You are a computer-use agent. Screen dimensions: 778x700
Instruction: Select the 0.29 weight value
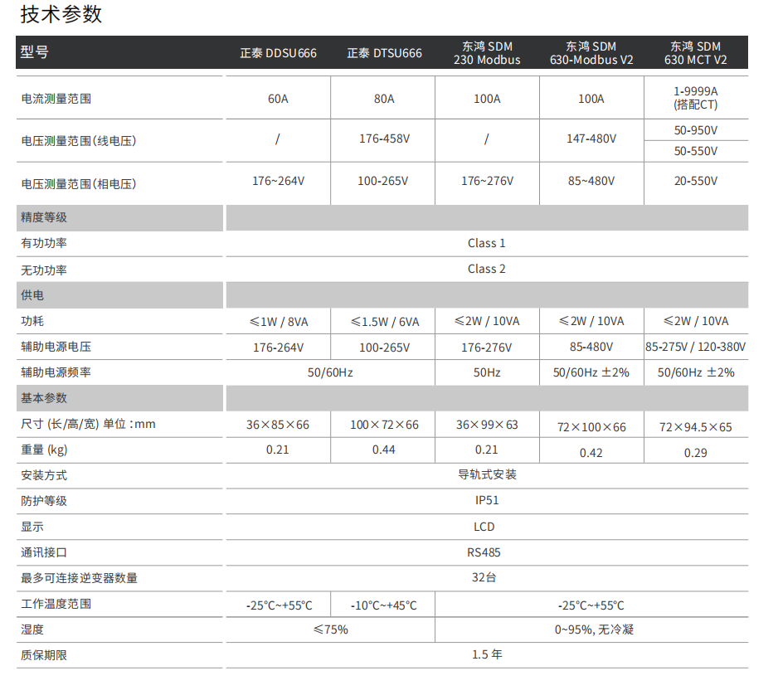tap(695, 453)
